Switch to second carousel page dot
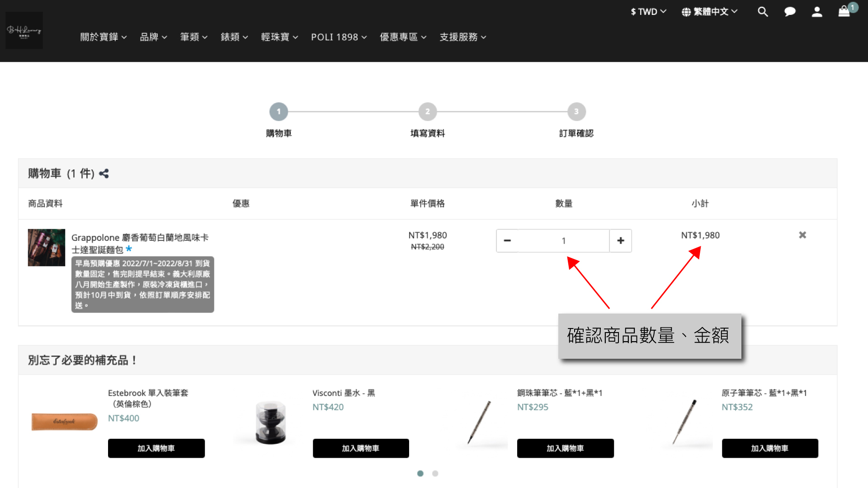The image size is (868, 488). tap(435, 474)
